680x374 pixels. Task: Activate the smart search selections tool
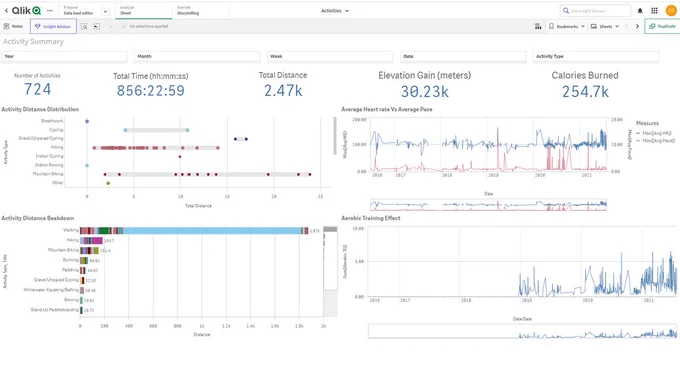click(x=84, y=26)
